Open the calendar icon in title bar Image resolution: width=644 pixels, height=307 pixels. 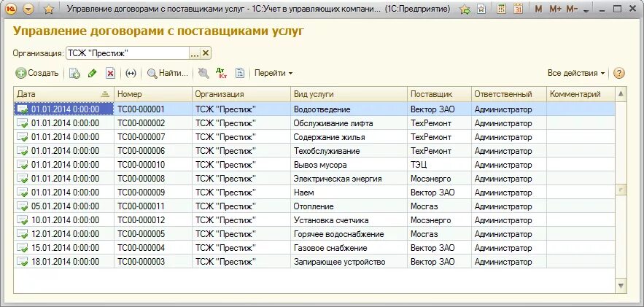coord(519,9)
